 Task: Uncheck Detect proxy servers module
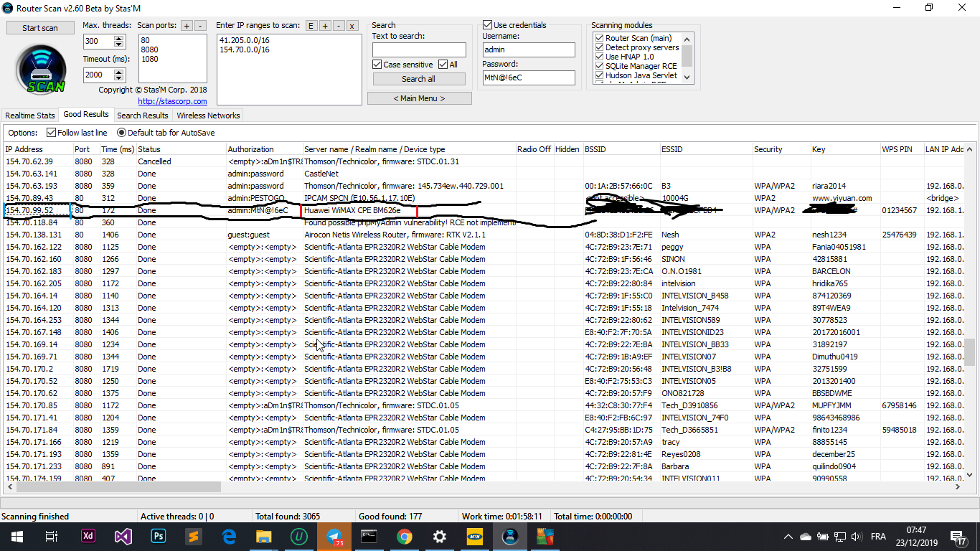point(599,47)
